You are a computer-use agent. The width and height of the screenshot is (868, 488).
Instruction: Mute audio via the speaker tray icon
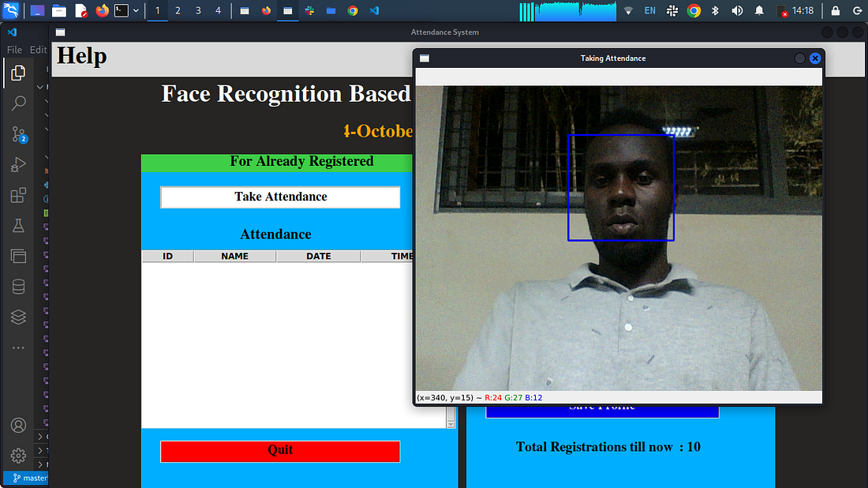tap(736, 10)
